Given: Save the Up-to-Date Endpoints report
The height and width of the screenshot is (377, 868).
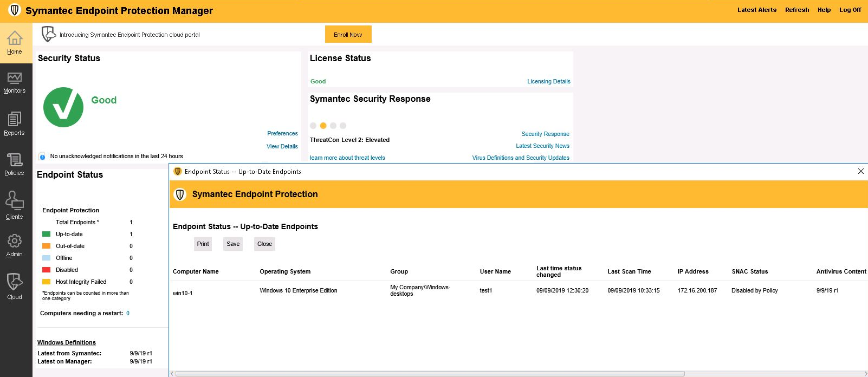Looking at the screenshot, I should [x=233, y=244].
